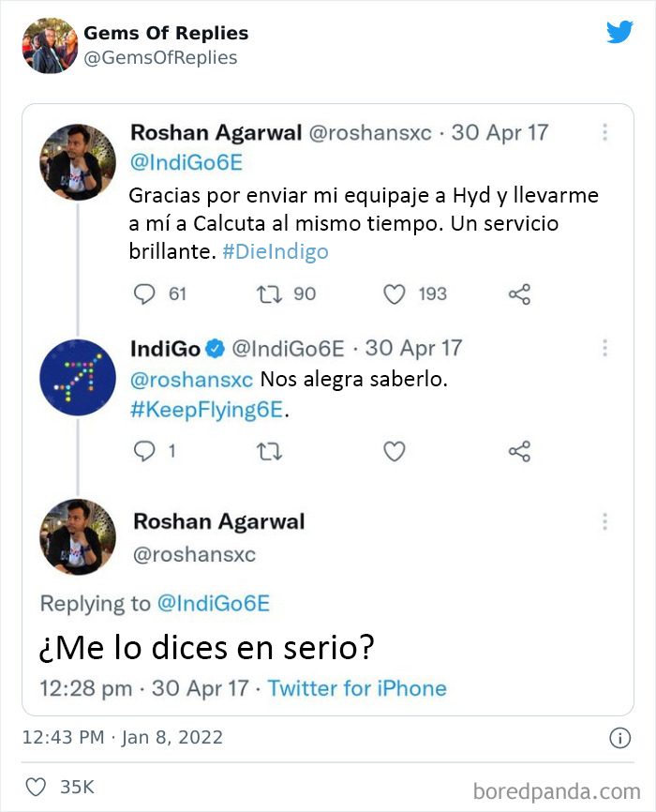The image size is (656, 812).
Task: Open the Twitter for iPhone link
Action: pyautogui.click(x=357, y=688)
